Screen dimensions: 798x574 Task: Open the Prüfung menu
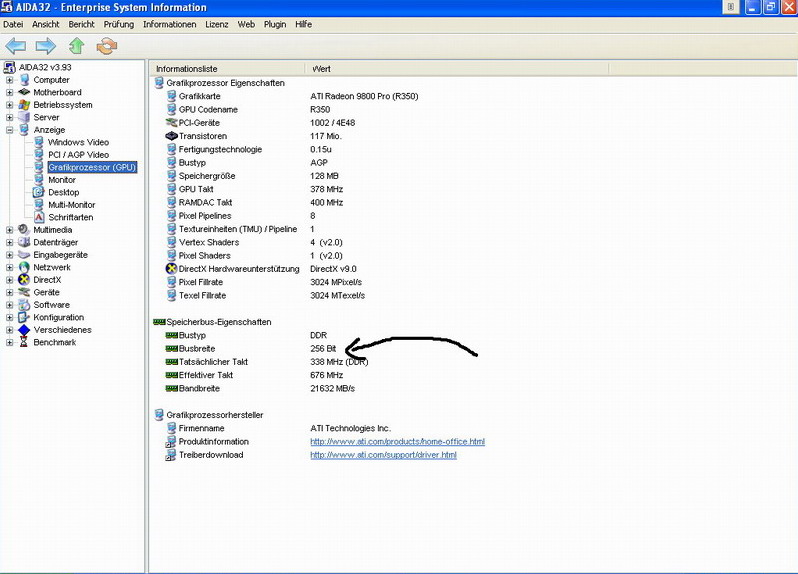(x=119, y=24)
